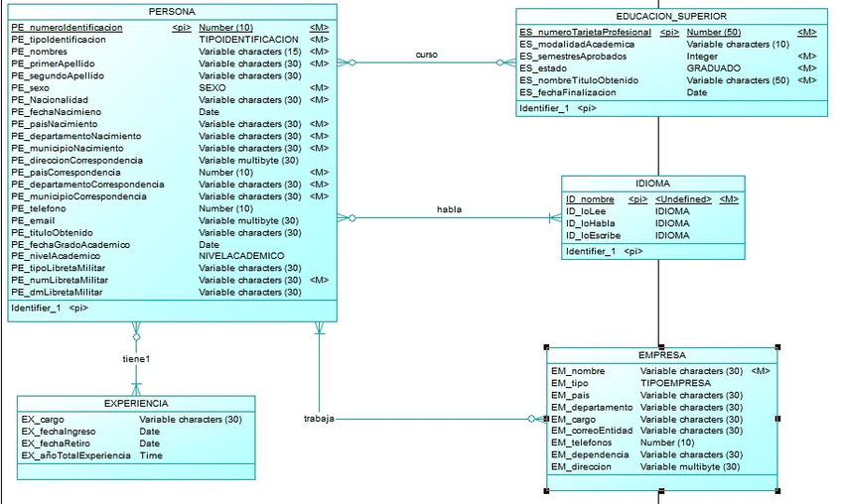Click the 'curso' relationship label

tap(426, 54)
